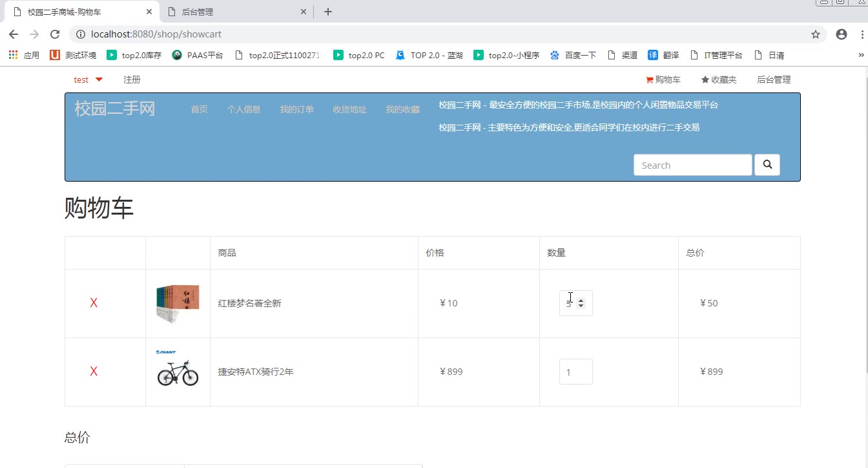Screen dimensions: 868x468
Task: Open new browser tab with plus
Action: (328, 12)
